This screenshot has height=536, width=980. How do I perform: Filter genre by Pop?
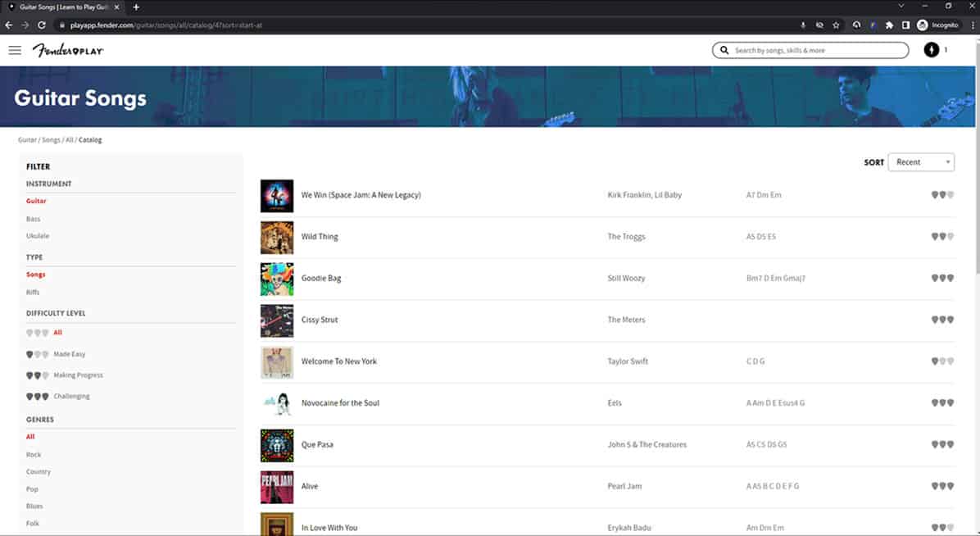(32, 489)
